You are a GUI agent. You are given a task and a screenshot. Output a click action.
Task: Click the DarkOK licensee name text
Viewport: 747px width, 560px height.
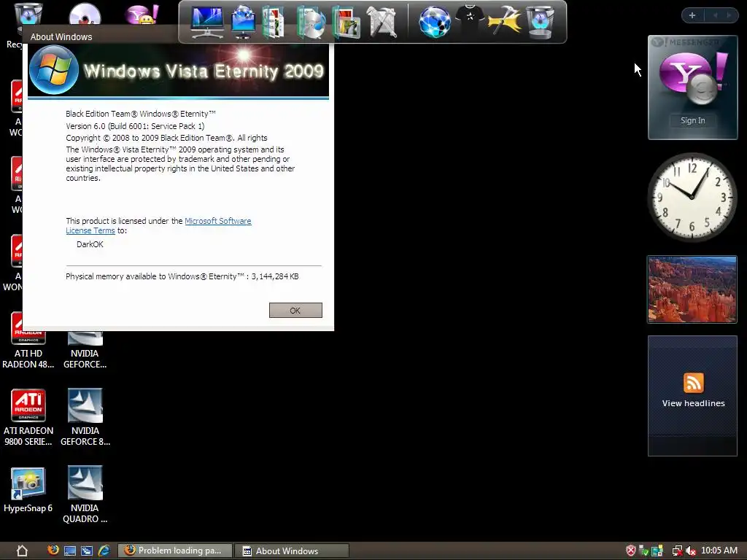coord(90,244)
